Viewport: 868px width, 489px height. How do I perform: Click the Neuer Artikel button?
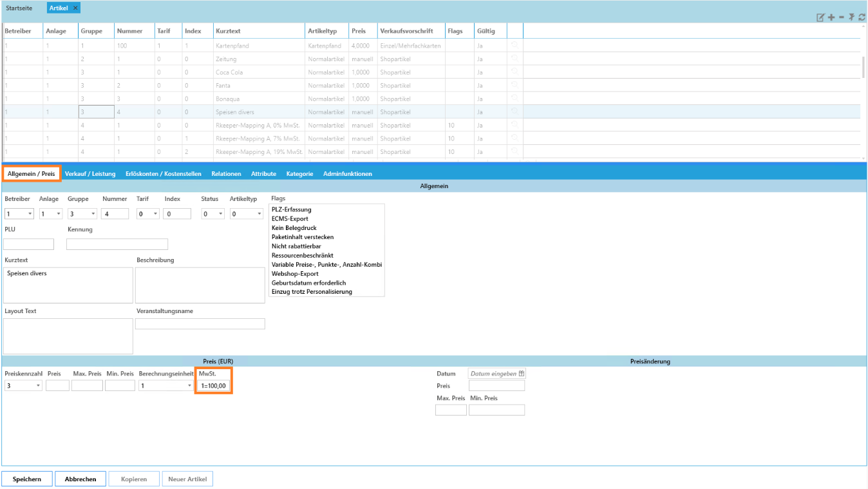187,479
